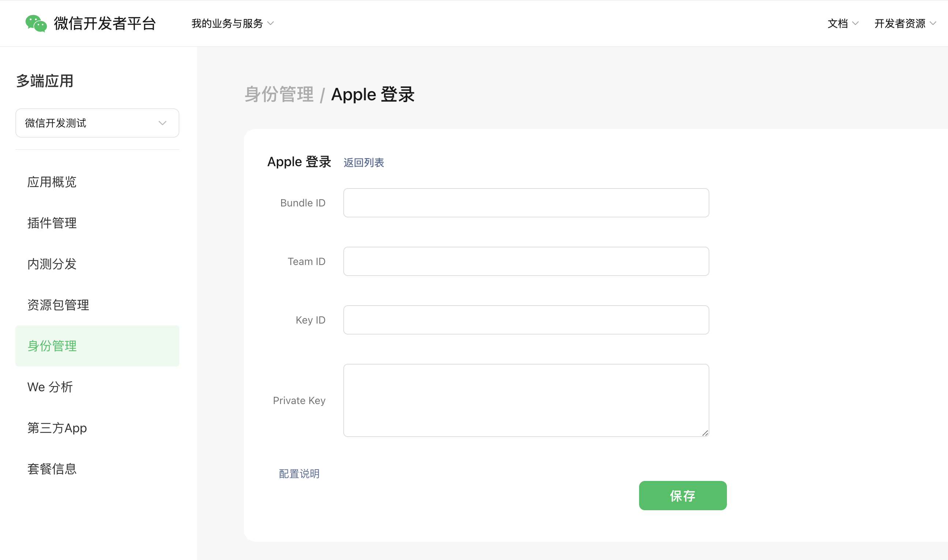Screen dimensions: 948x560
Task: Click the Key ID field label
Action: [x=311, y=320]
